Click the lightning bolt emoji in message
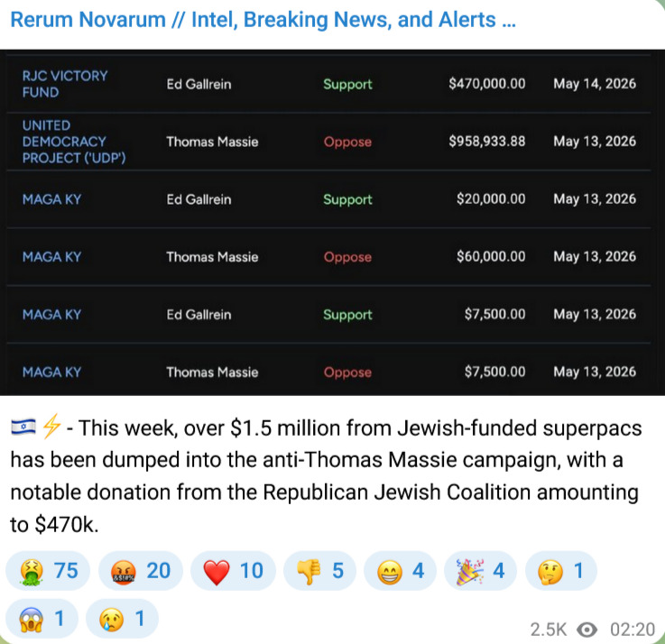Screen dimensions: 665x644 (51, 426)
